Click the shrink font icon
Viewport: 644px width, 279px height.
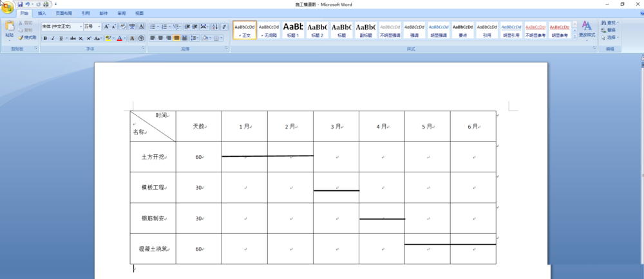click(114, 26)
